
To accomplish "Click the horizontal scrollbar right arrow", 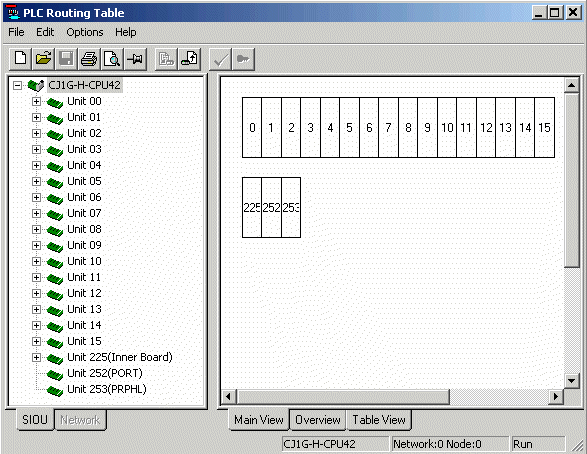I will pyautogui.click(x=556, y=396).
